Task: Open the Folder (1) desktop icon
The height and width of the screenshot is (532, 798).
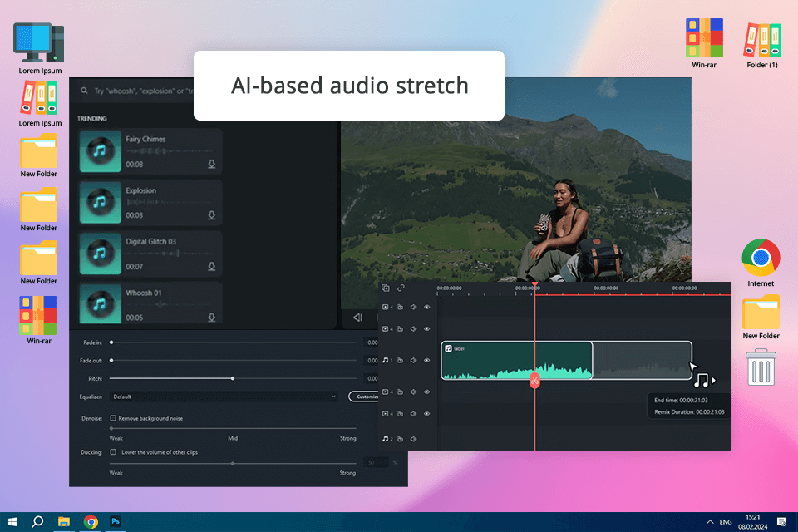Action: [762, 45]
